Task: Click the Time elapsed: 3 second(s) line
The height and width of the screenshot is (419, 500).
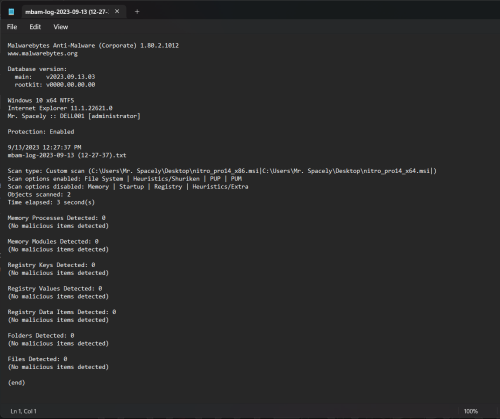Action: pyautogui.click(x=51, y=202)
